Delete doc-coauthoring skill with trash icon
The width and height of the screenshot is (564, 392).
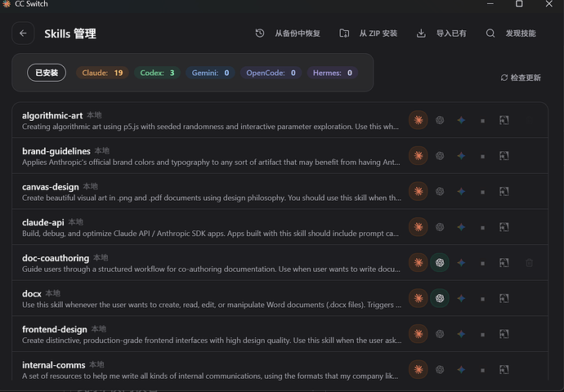point(529,263)
